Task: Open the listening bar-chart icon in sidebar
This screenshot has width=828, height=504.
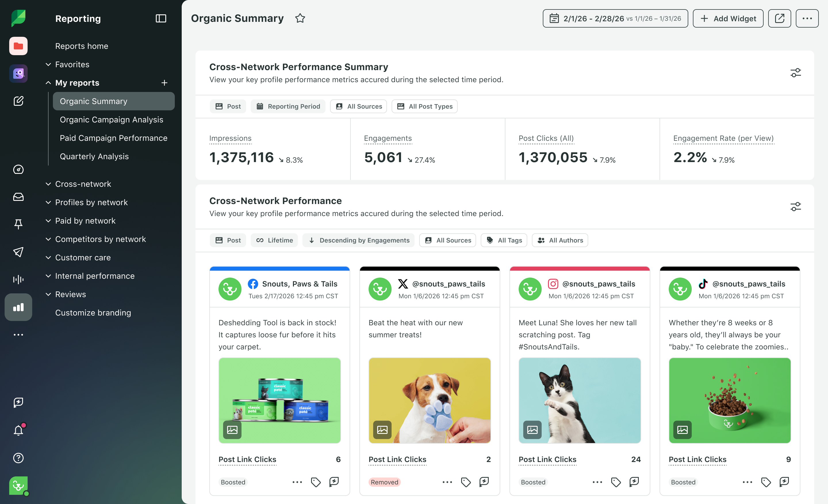Action: [x=18, y=279]
